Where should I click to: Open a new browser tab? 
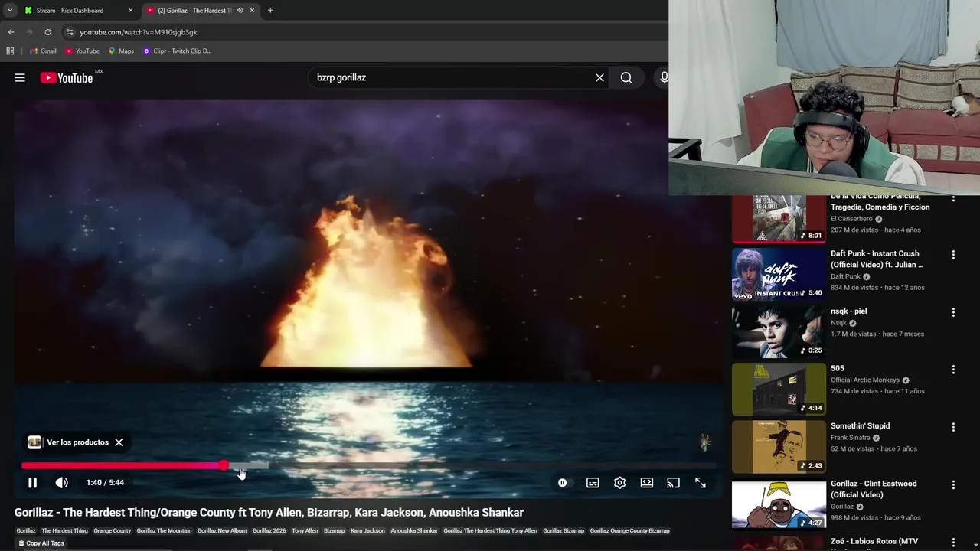tap(270, 11)
